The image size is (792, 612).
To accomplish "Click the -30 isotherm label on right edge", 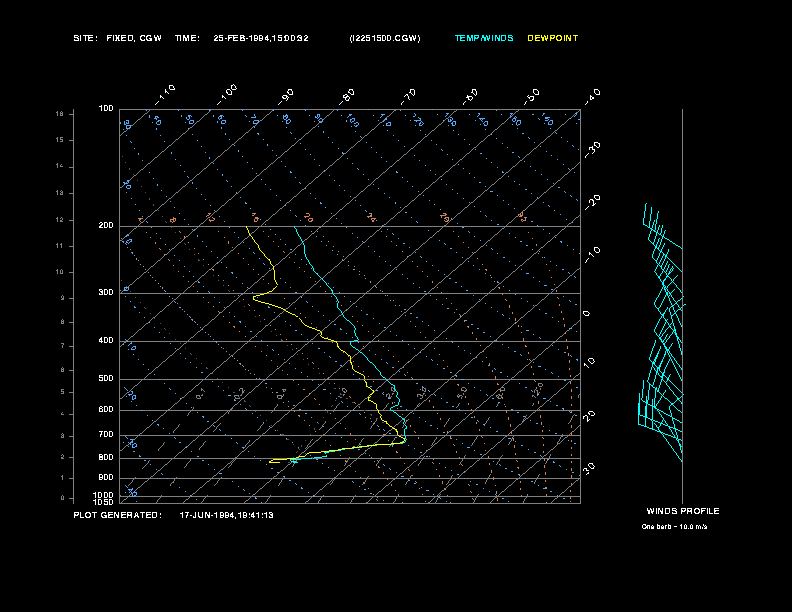I will (x=592, y=150).
